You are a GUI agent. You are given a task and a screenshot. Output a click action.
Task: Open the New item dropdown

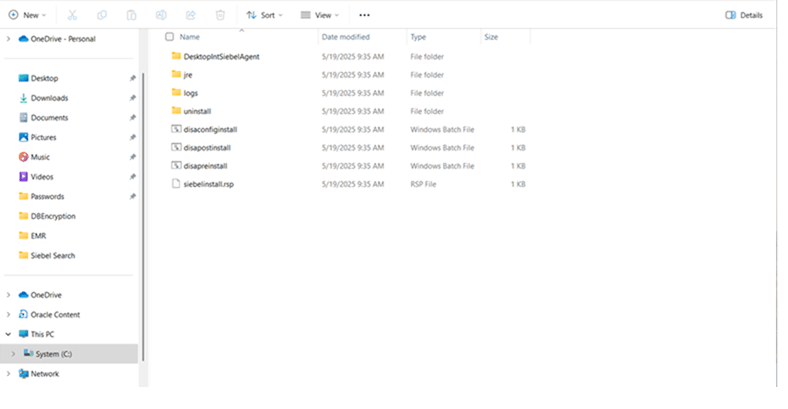point(27,15)
